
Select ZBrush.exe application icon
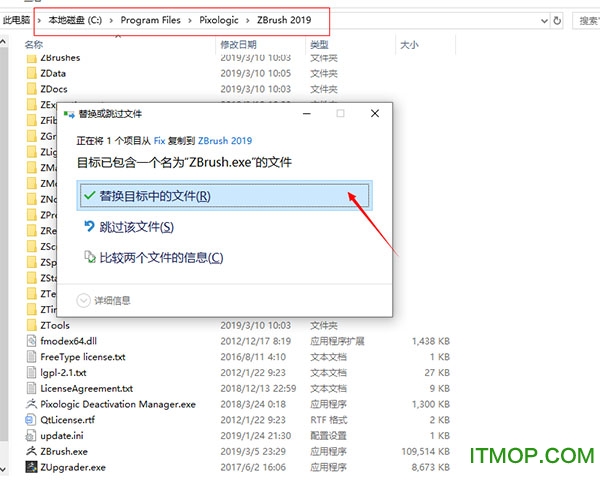(x=31, y=451)
